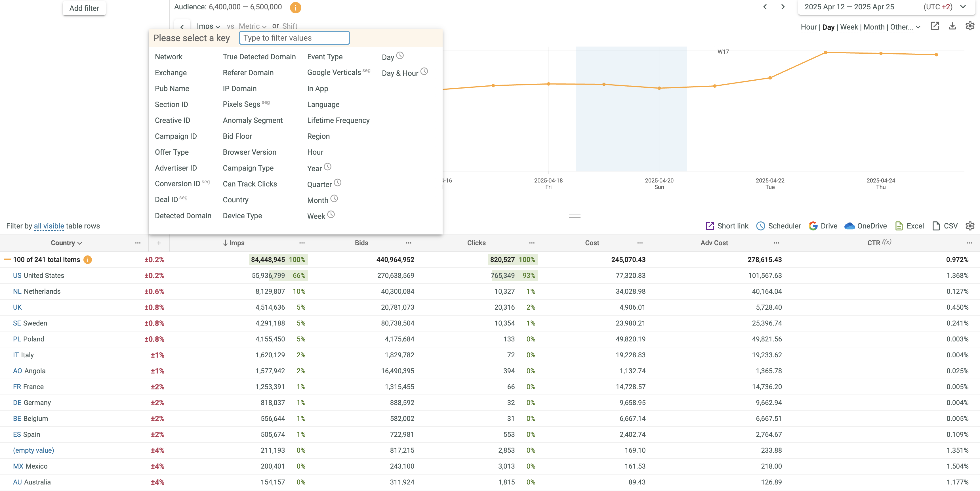Open chart settings gear icon

coord(970,26)
